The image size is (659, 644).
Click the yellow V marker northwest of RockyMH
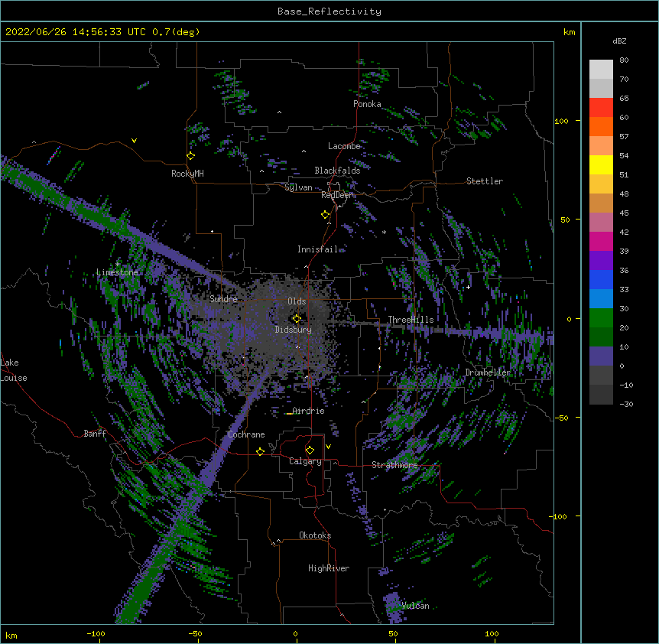click(134, 141)
